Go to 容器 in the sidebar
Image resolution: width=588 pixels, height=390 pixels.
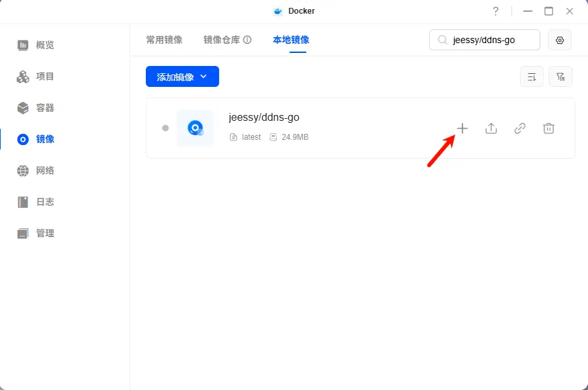point(45,108)
